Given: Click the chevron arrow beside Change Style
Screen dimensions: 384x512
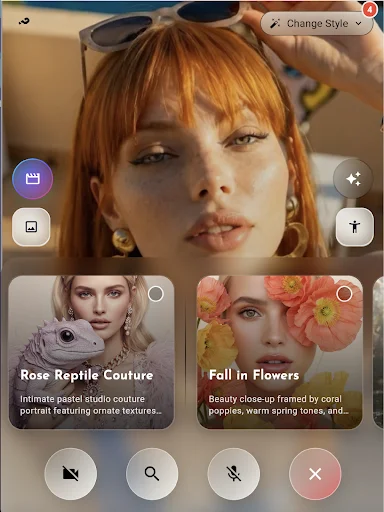Looking at the screenshot, I should [359, 24].
